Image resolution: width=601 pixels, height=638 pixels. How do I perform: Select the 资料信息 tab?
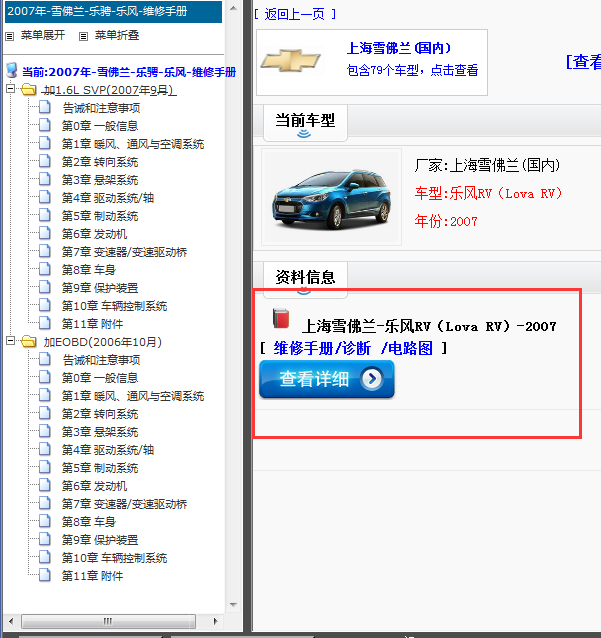[305, 279]
